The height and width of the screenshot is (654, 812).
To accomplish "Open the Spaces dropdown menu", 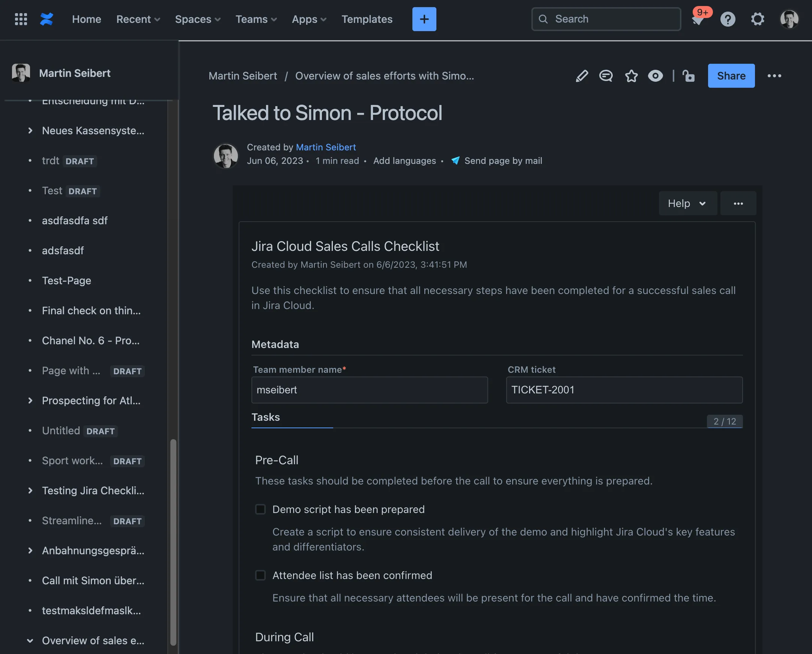I will [197, 19].
